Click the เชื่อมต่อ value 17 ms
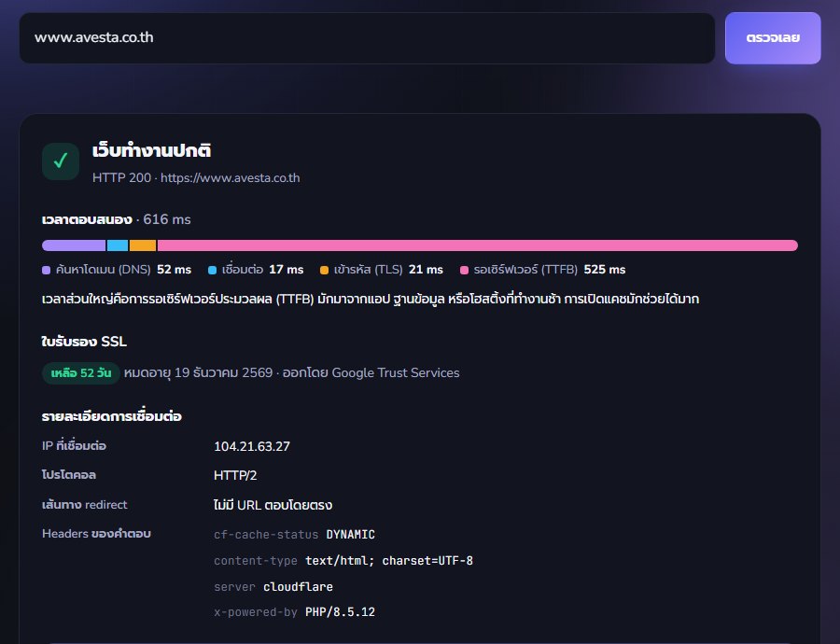 tap(287, 270)
